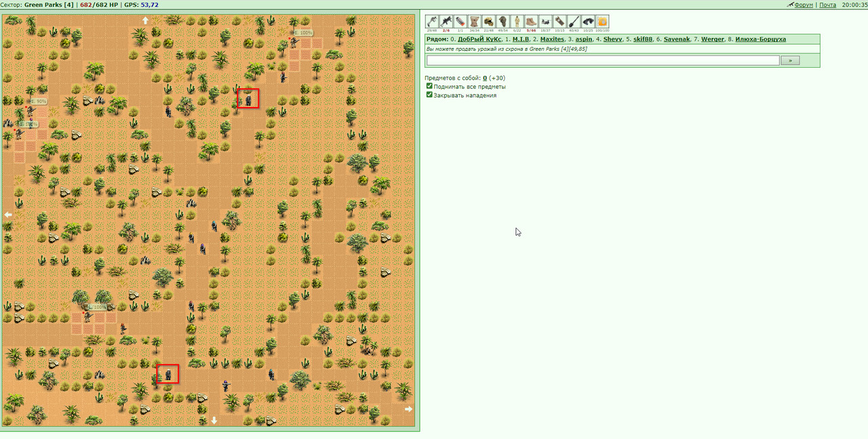Open player M.I.B profile link
The height and width of the screenshot is (439, 868).
tap(521, 39)
